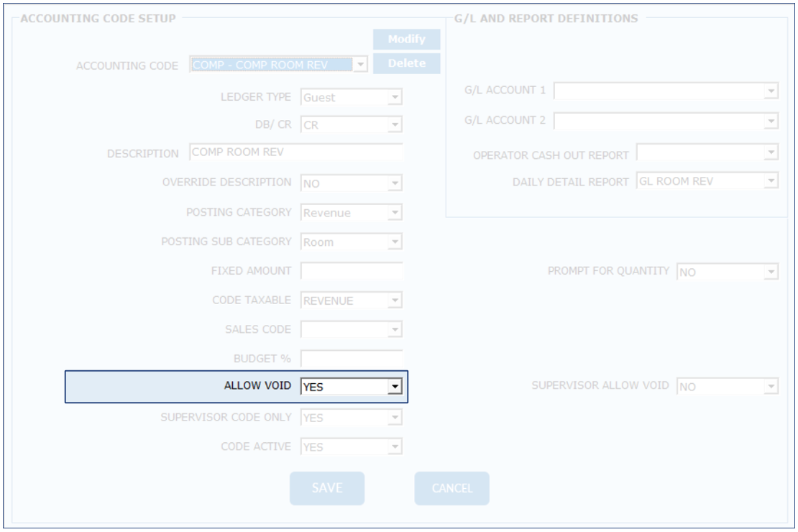Focus the Fixed Amount input field

click(352, 271)
